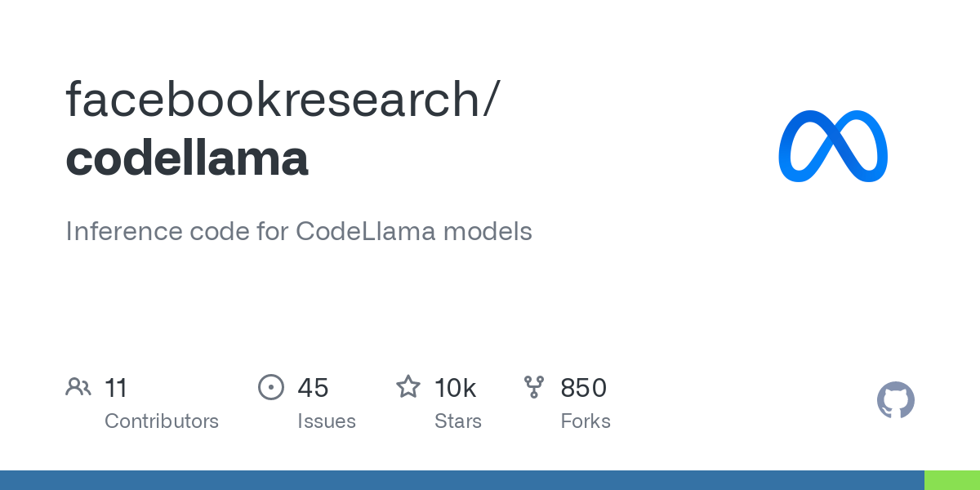Select the contributor count 11
980x490 pixels.
(x=116, y=388)
